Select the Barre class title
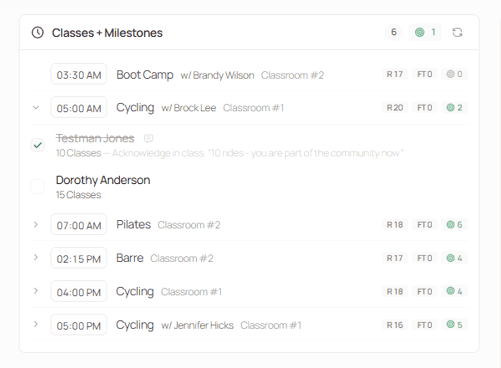This screenshot has width=501, height=368. (x=130, y=258)
